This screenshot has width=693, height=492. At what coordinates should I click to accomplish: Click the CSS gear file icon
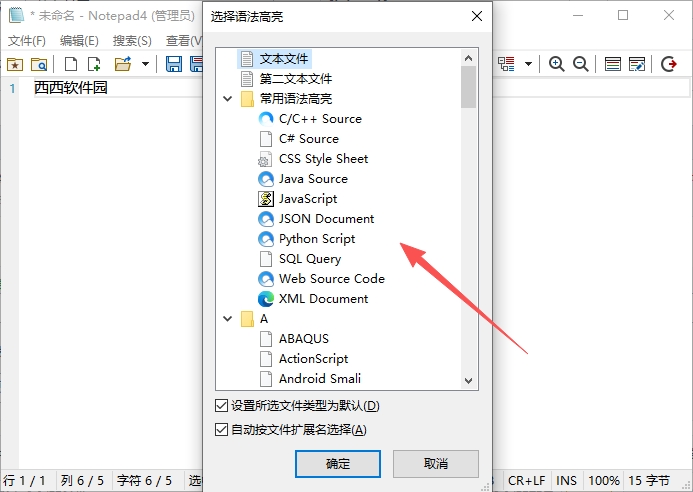pos(266,159)
